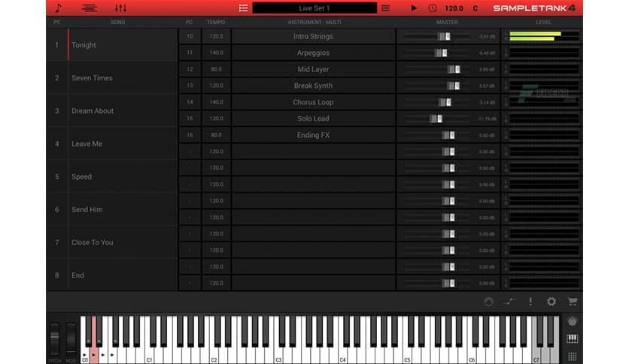Select song Speed

[x=112, y=177]
